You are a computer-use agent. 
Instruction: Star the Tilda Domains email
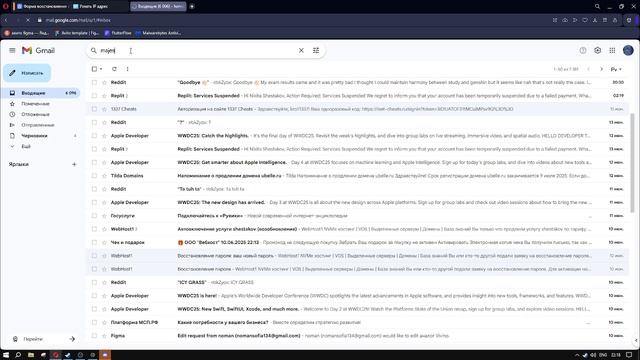coord(104,176)
